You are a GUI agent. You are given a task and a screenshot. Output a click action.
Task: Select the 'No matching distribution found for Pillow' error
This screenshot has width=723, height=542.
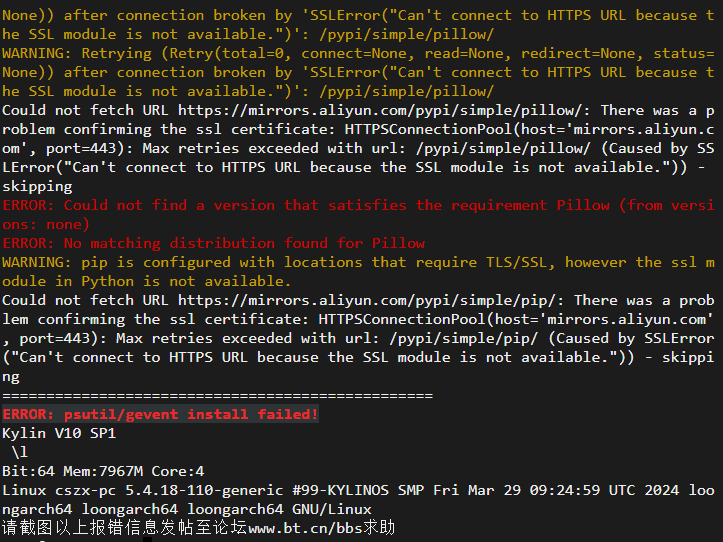(213, 243)
